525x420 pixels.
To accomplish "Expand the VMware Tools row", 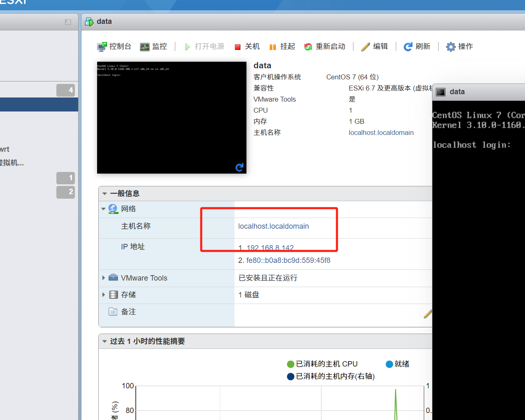I will 104,278.
